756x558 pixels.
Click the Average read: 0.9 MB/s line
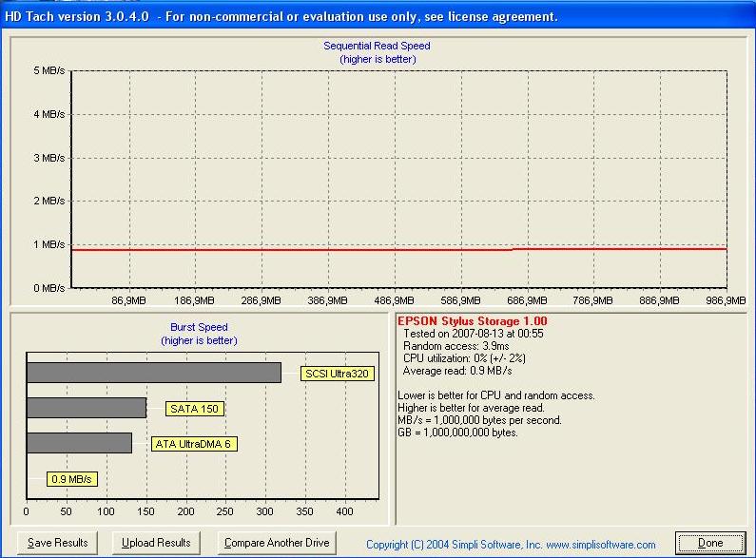(457, 371)
